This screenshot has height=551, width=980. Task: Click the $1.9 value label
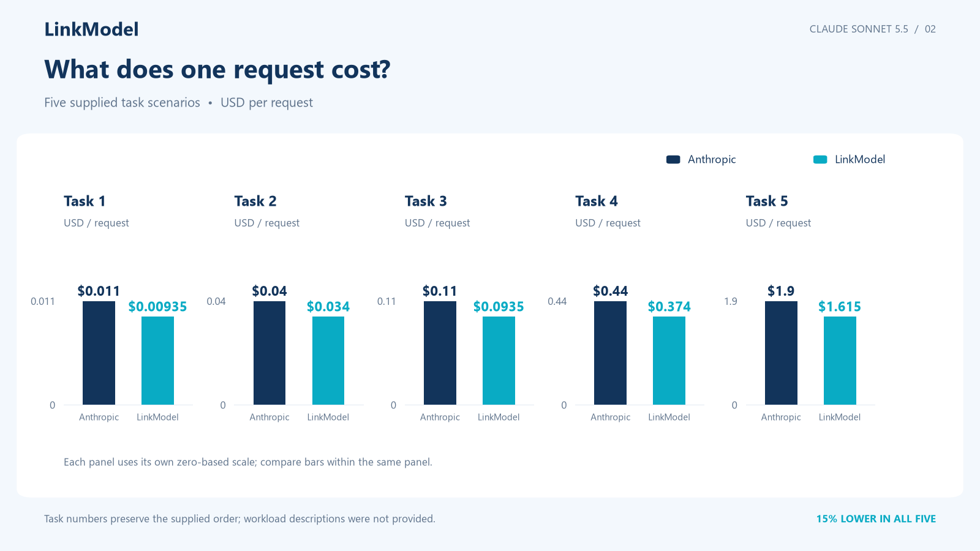tap(781, 291)
